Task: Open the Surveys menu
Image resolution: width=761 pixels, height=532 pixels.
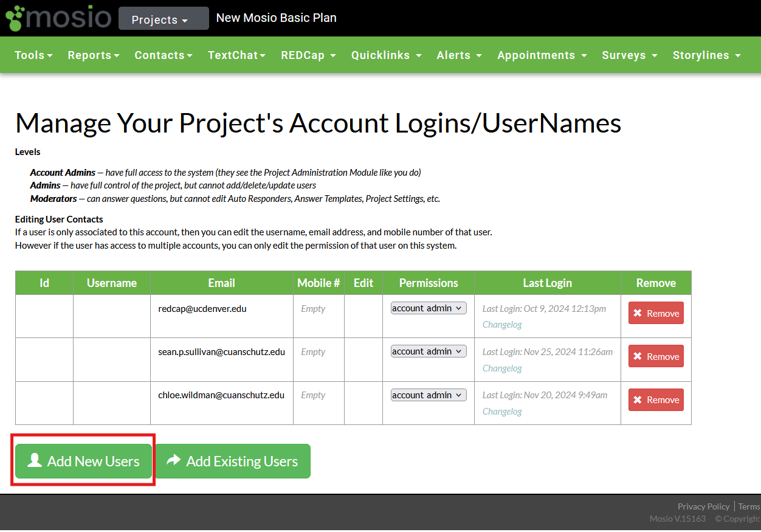Action: click(630, 55)
